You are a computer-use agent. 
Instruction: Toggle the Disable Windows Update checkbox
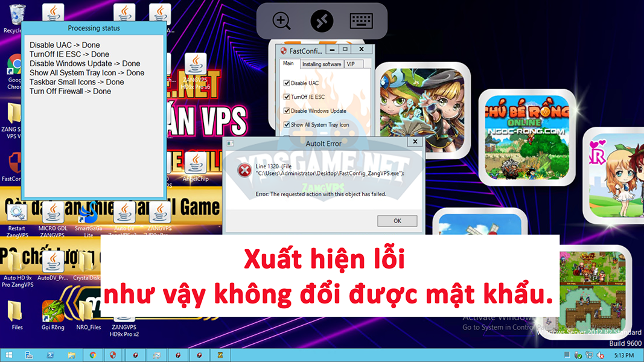(287, 111)
